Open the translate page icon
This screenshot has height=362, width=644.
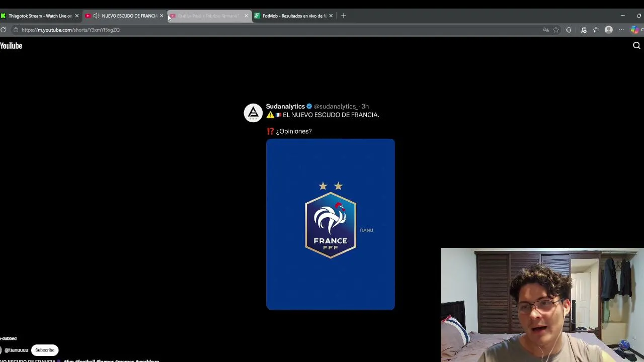coord(546,30)
